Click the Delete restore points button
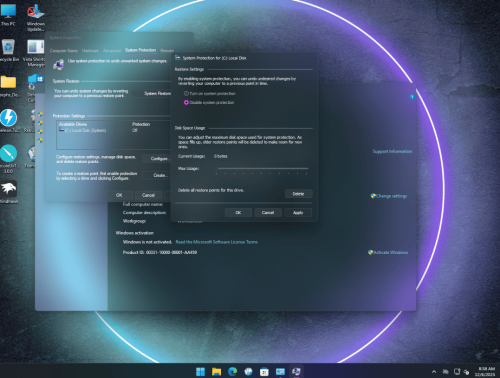The image size is (500, 378). pyautogui.click(x=298, y=194)
